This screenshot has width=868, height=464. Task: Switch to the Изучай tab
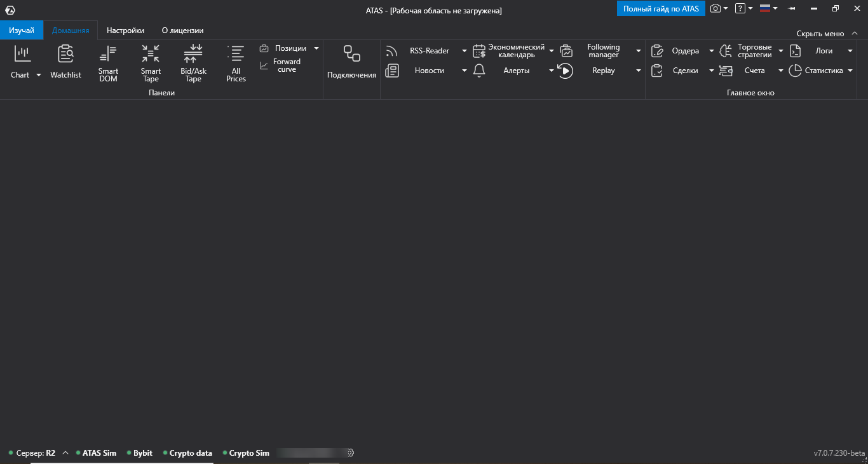(x=22, y=30)
